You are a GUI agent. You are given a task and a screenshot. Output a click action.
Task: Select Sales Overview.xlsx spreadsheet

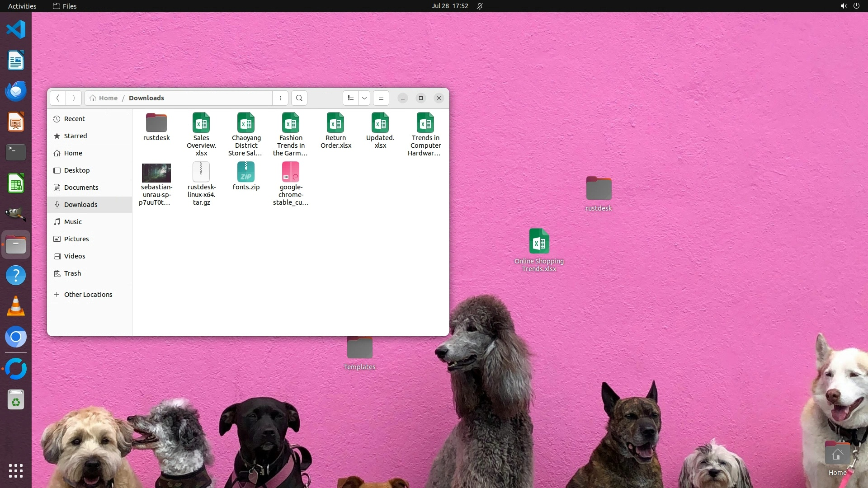201,123
